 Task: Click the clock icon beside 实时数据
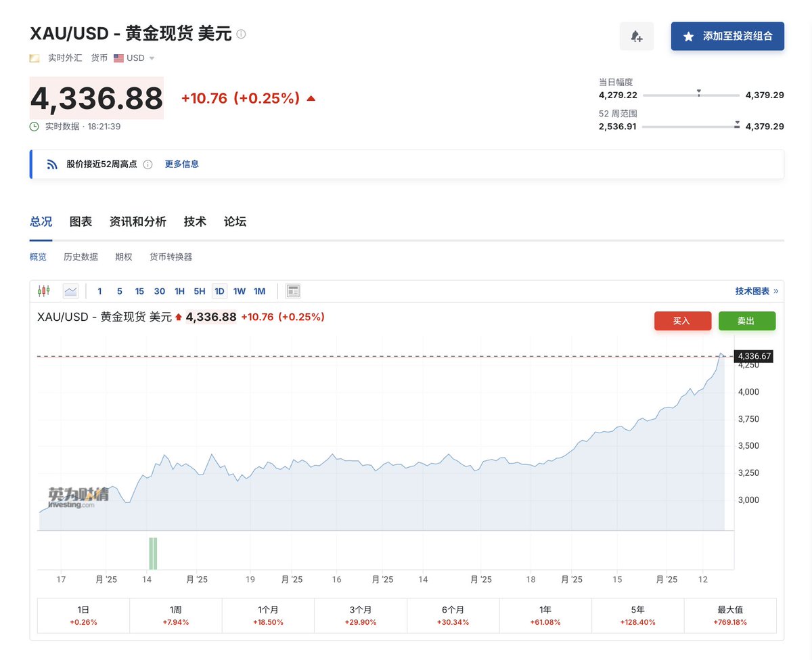[x=35, y=127]
